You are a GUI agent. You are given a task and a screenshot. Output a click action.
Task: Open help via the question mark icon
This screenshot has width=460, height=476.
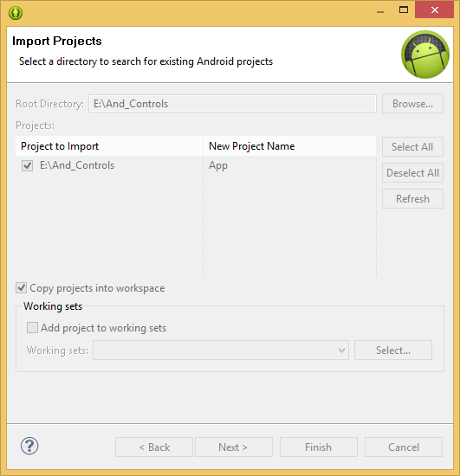click(29, 446)
